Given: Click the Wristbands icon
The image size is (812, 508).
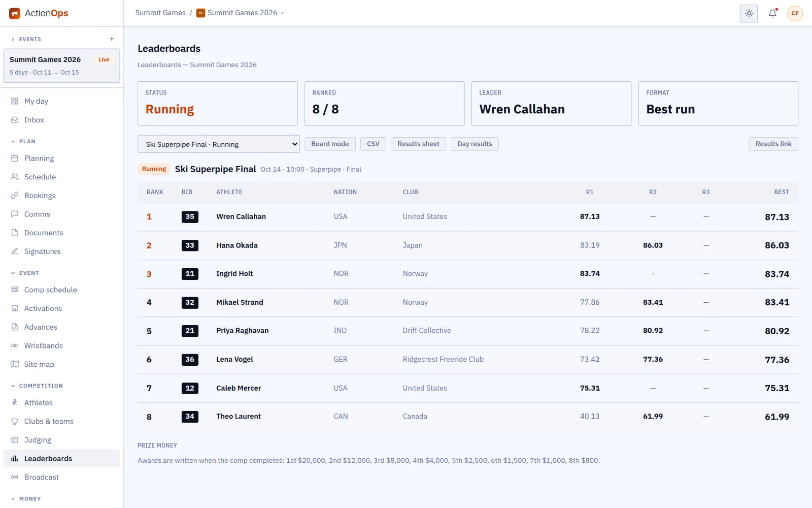Looking at the screenshot, I should pos(15,345).
